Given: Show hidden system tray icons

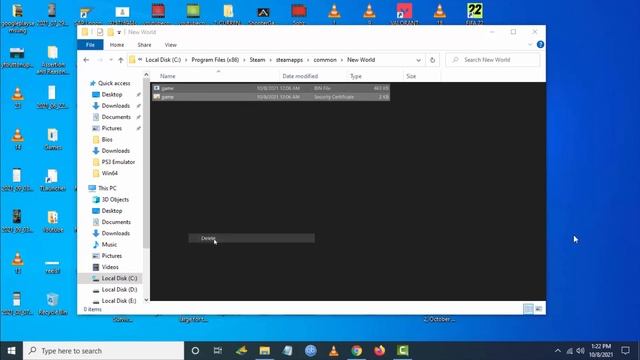Looking at the screenshot, I should (558, 351).
